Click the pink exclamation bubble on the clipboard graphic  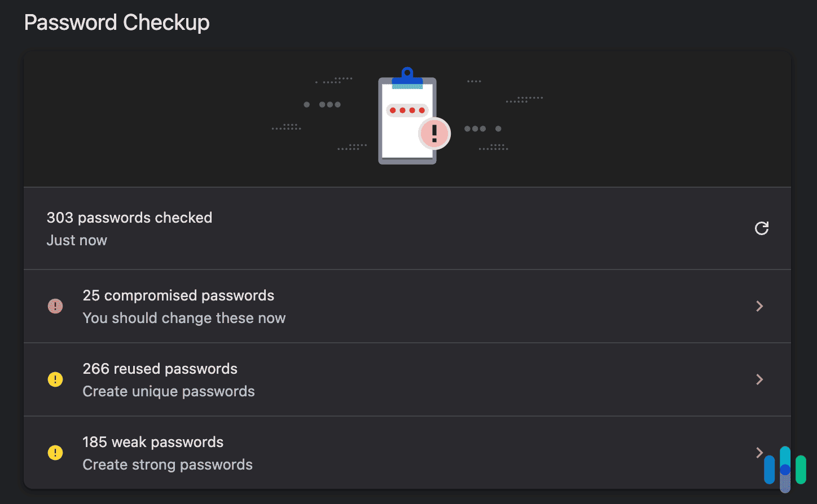(x=434, y=134)
